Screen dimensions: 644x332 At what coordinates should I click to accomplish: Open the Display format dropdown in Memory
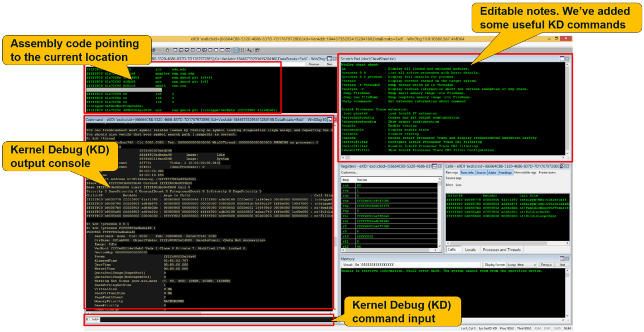point(521,265)
